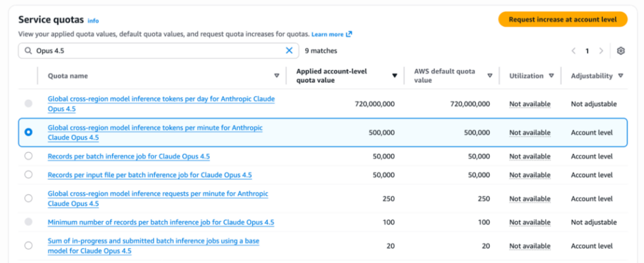Go to the previous page with left chevron

574,51
